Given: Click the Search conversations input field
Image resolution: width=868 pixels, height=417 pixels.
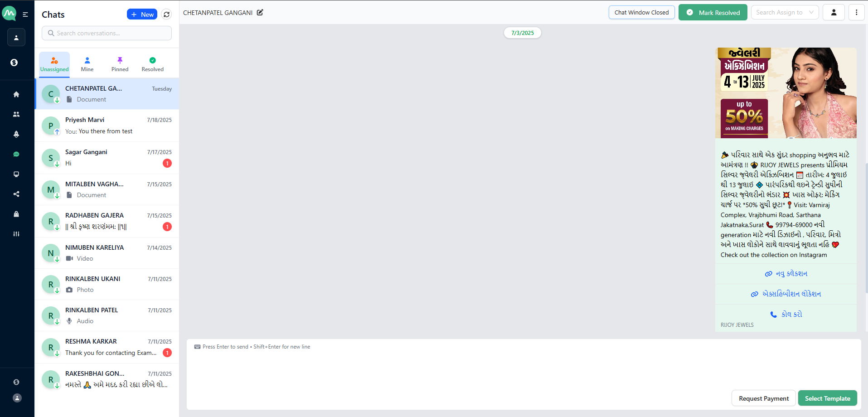Looking at the screenshot, I should pos(107,33).
